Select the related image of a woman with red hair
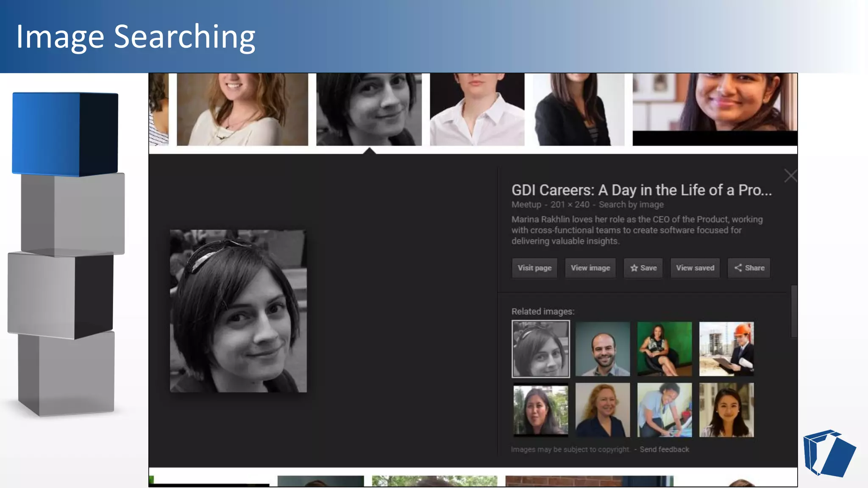Image resolution: width=868 pixels, height=488 pixels. coord(603,410)
